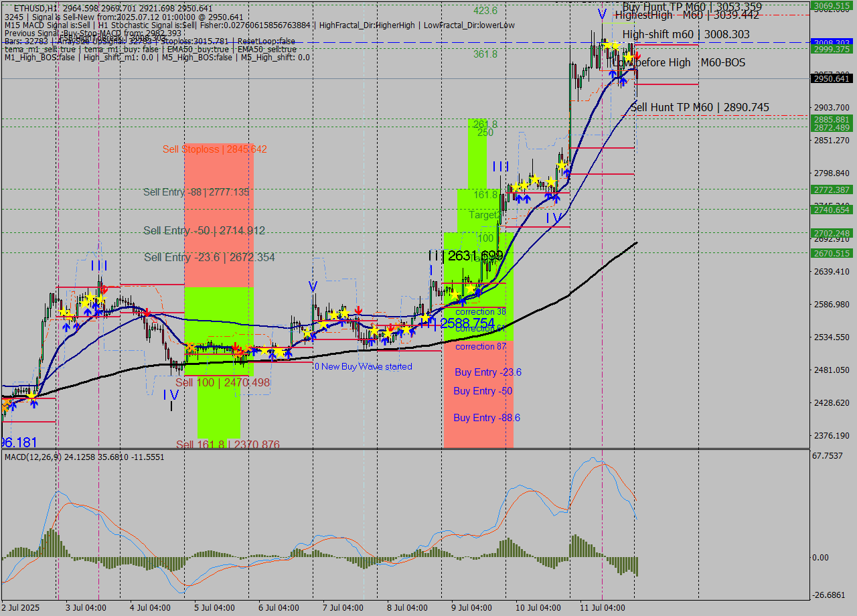Click the red sell arrow beside the High-shift label
The height and width of the screenshot is (616, 857).
(x=637, y=56)
